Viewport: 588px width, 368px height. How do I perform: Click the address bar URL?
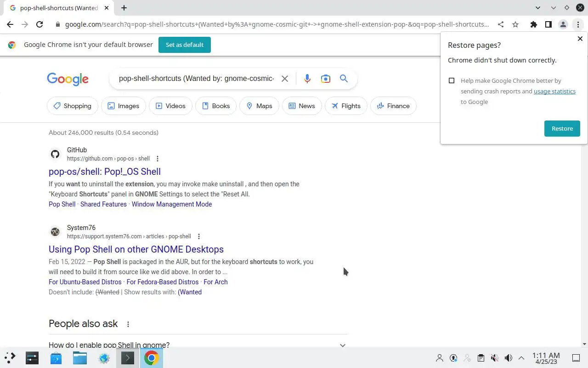coord(277,24)
